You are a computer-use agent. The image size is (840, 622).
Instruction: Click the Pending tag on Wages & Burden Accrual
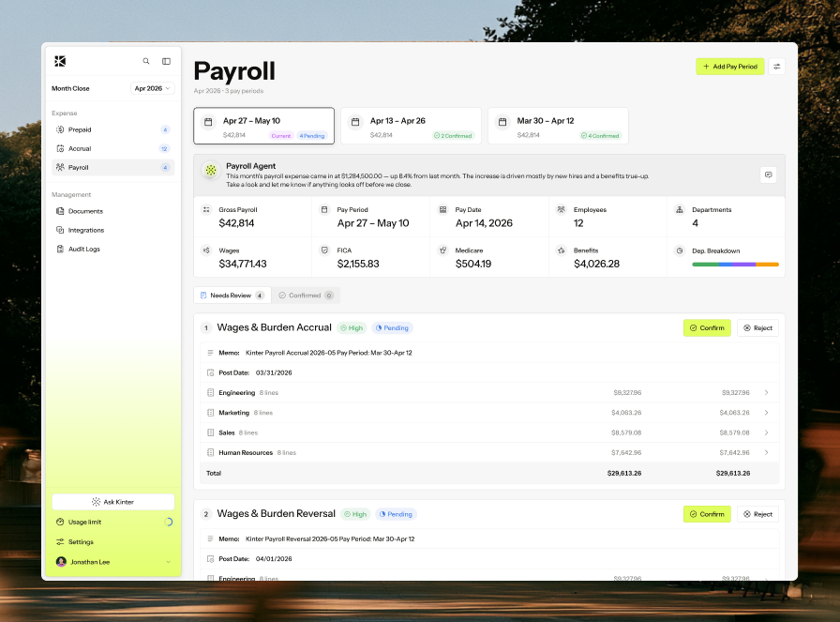coord(392,328)
